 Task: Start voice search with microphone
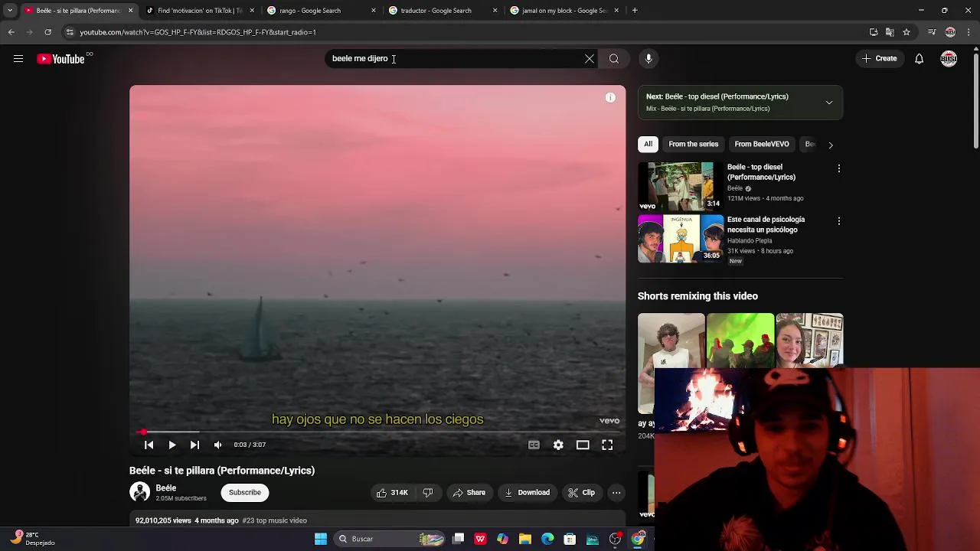pos(648,59)
